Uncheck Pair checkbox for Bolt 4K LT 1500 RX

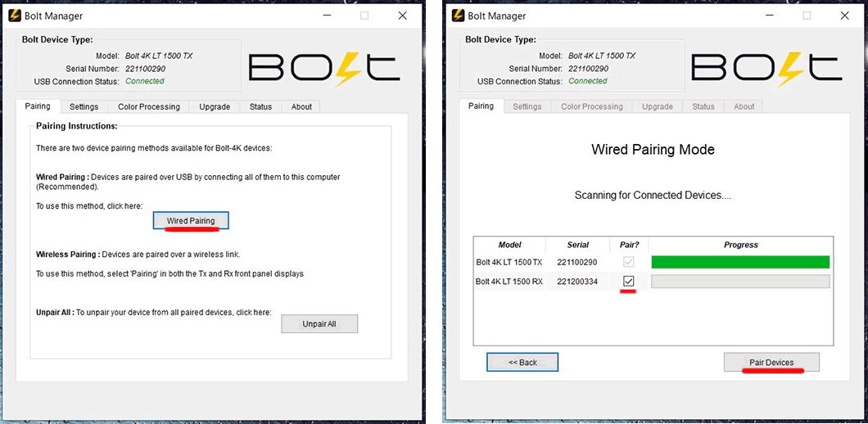coord(628,282)
